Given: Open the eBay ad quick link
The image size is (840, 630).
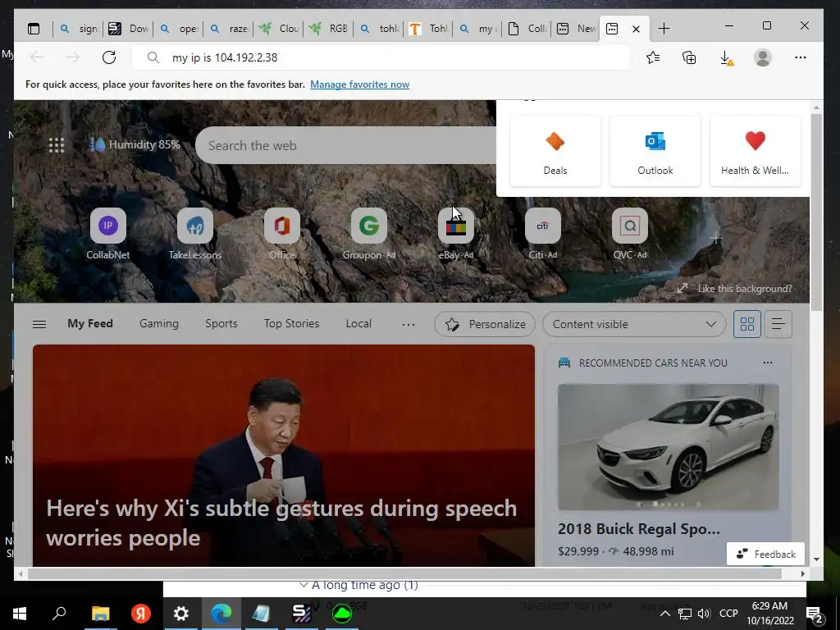Looking at the screenshot, I should pos(456,234).
